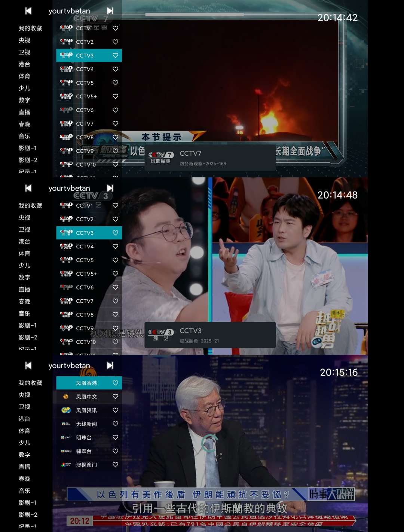Click the 澳视澳门 channel logo icon

click(66, 465)
